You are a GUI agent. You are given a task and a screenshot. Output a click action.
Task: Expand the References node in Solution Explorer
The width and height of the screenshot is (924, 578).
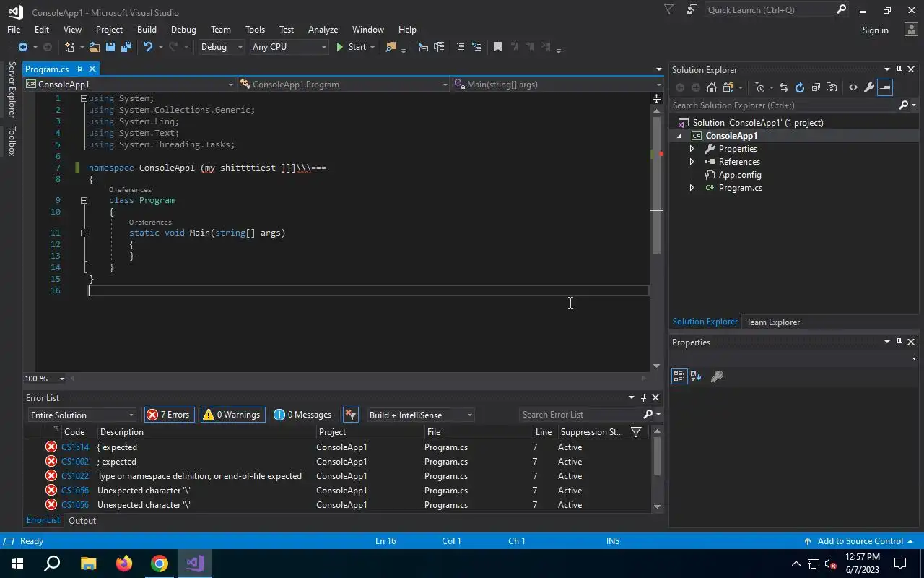[692, 162]
